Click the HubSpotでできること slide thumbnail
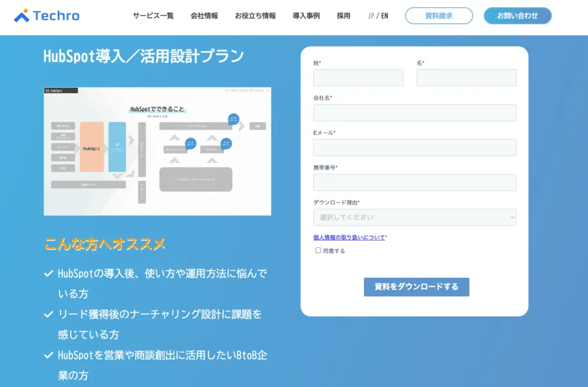The image size is (588, 387). [158, 152]
